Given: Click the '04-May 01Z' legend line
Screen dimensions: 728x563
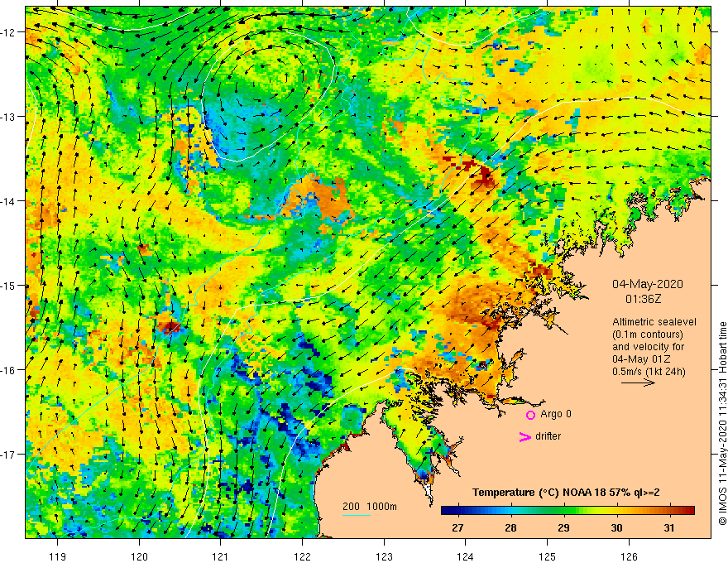Looking at the screenshot, I should (x=641, y=359).
